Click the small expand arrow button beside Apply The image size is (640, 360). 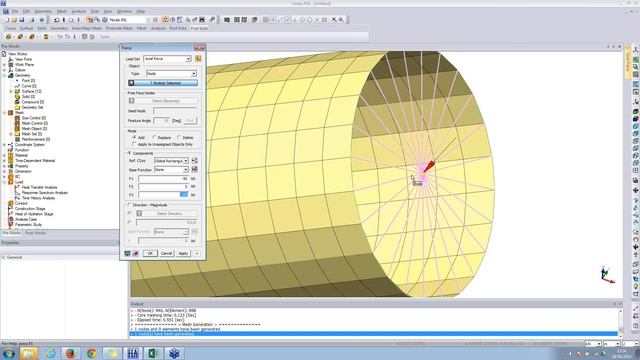(196, 253)
